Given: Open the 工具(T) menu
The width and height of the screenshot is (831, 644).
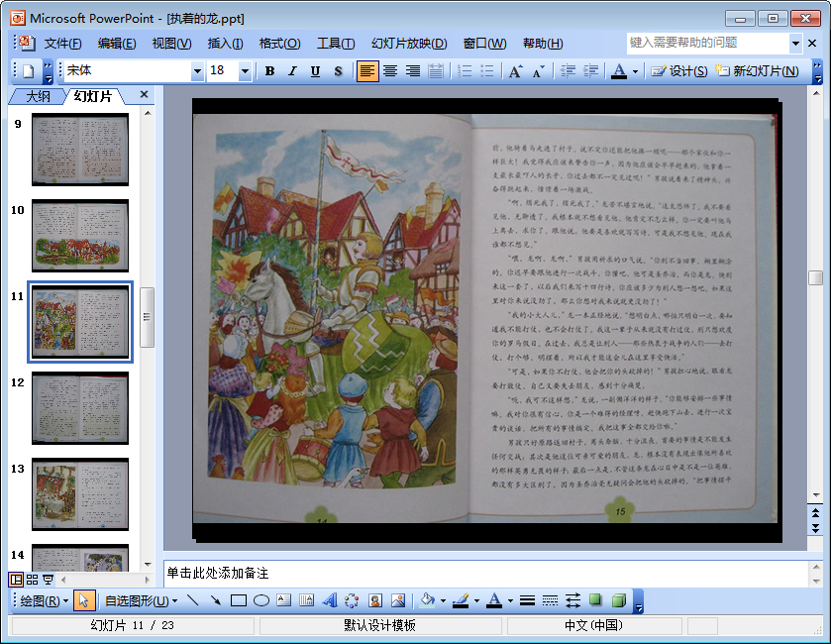Looking at the screenshot, I should (336, 44).
